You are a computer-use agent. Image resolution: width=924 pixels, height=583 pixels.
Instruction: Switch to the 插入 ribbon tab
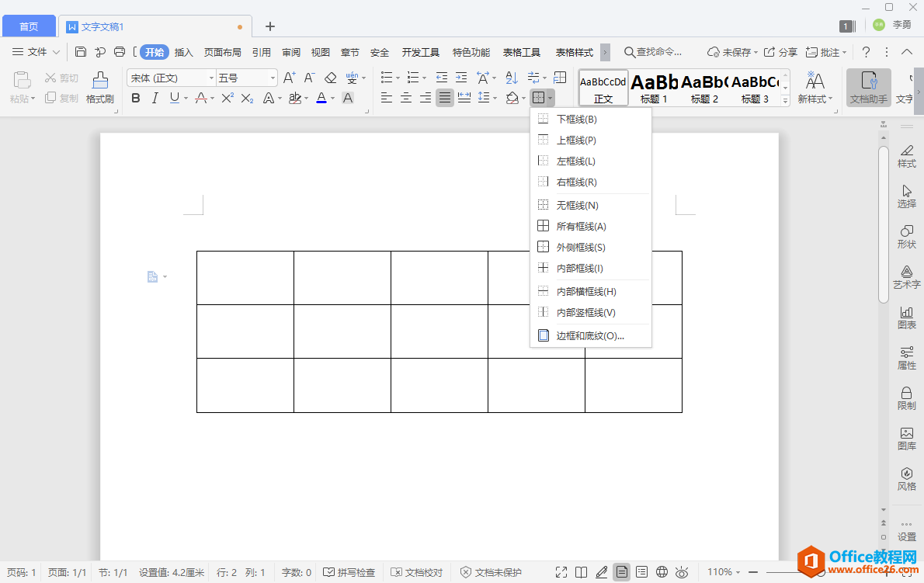pos(184,53)
